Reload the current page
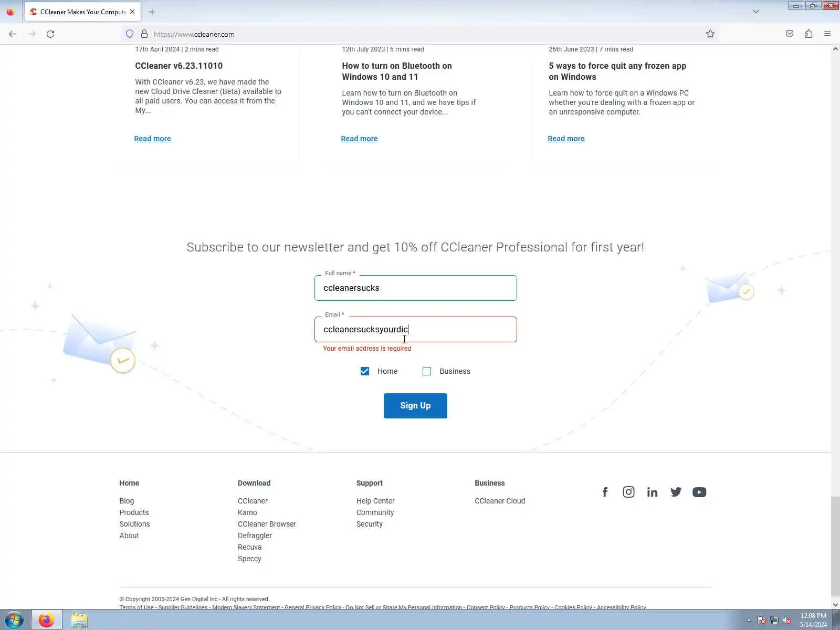Screen dimensions: 840x630 (x=50, y=34)
